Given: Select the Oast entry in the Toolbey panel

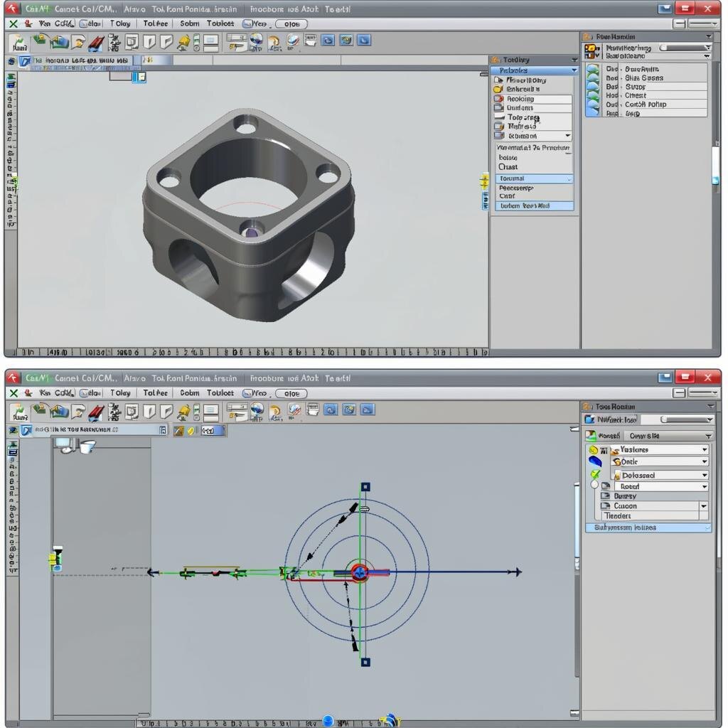Looking at the screenshot, I should (x=508, y=166).
